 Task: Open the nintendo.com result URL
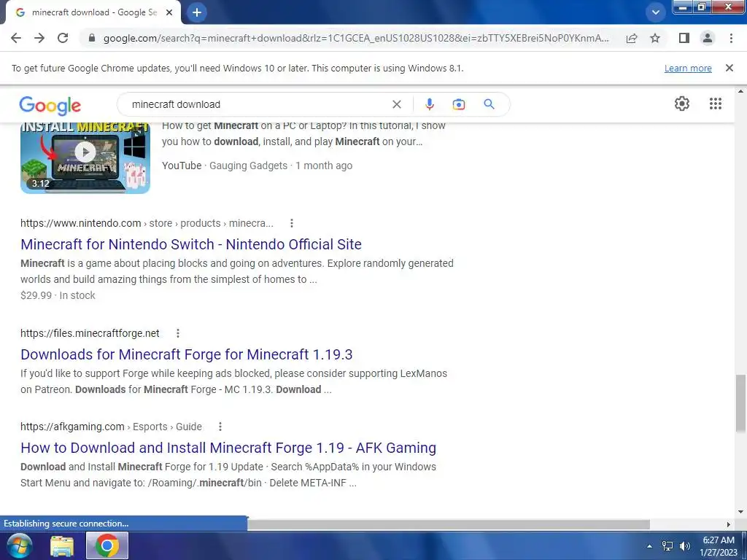coord(147,223)
